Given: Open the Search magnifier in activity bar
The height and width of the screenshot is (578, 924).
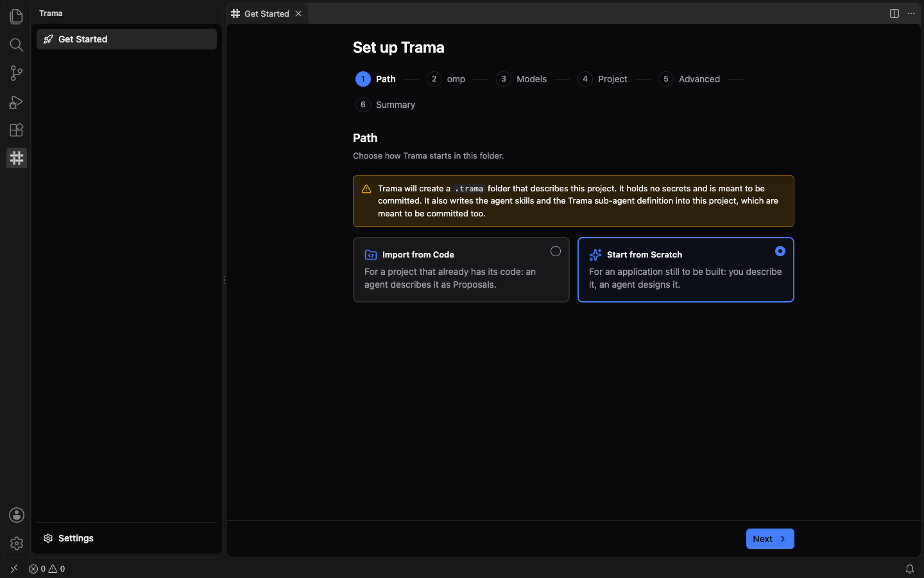Looking at the screenshot, I should (17, 45).
